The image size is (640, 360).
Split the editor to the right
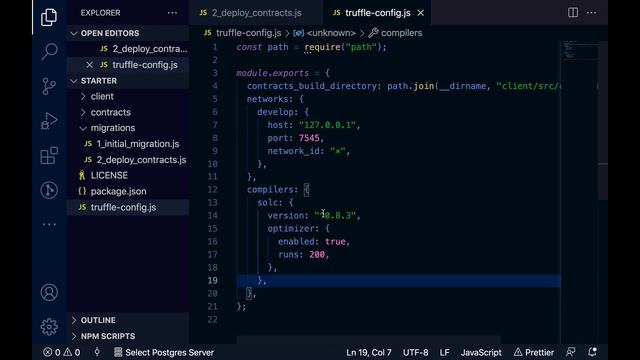point(573,13)
